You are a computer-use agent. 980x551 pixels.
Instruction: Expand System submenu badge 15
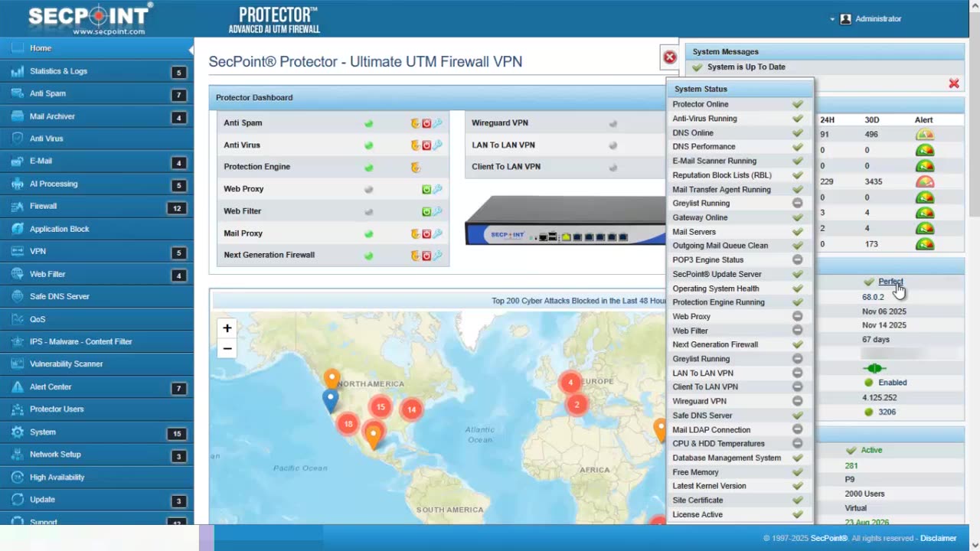click(x=177, y=434)
